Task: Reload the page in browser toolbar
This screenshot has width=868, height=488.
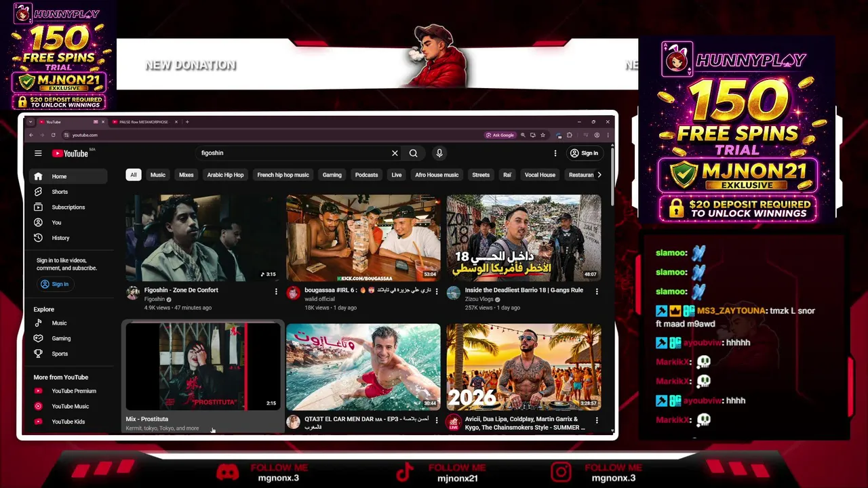Action: click(53, 135)
